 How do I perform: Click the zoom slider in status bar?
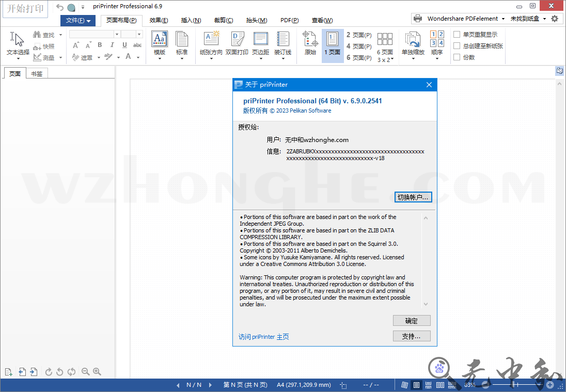point(514,385)
